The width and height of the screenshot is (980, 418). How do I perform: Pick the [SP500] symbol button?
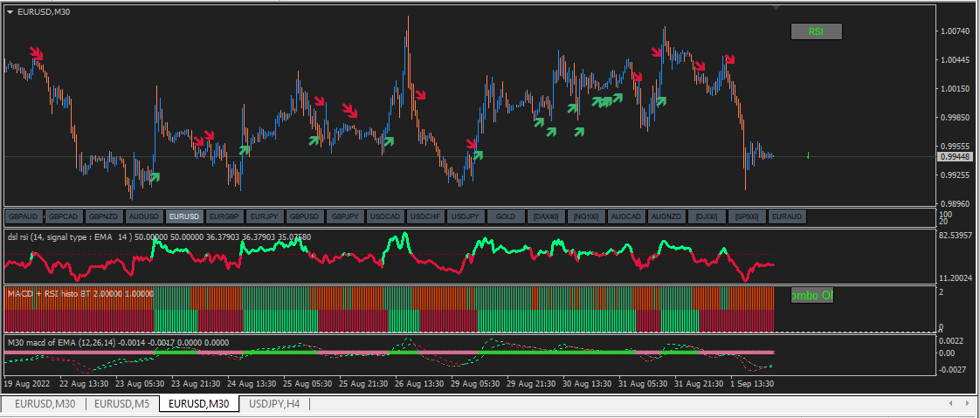pyautogui.click(x=747, y=216)
